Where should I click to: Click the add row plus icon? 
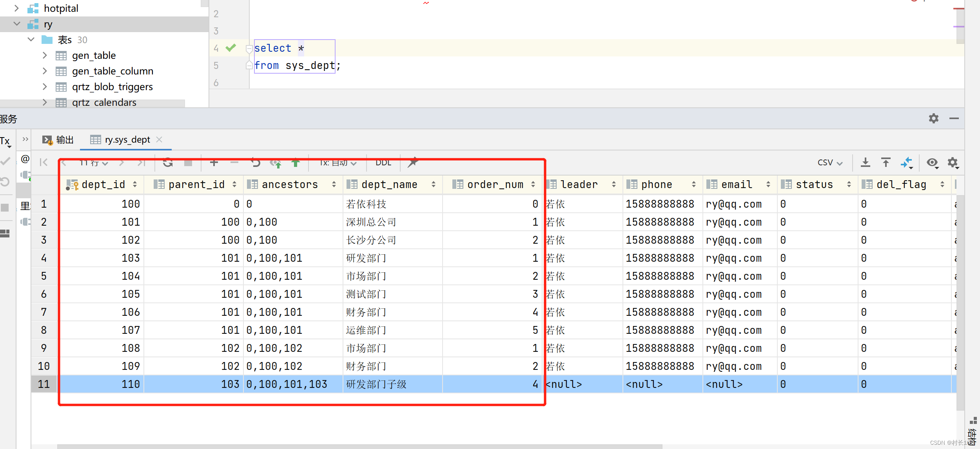tap(214, 163)
